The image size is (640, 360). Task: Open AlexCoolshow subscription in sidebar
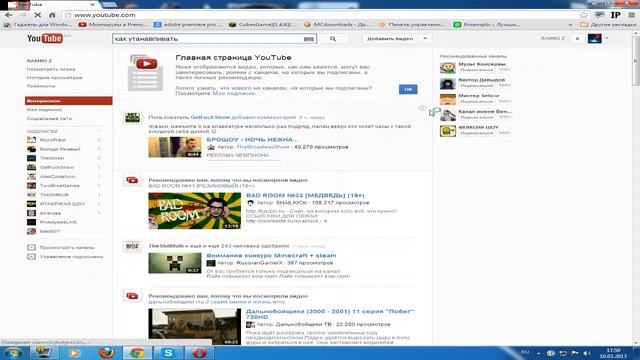coord(58,177)
